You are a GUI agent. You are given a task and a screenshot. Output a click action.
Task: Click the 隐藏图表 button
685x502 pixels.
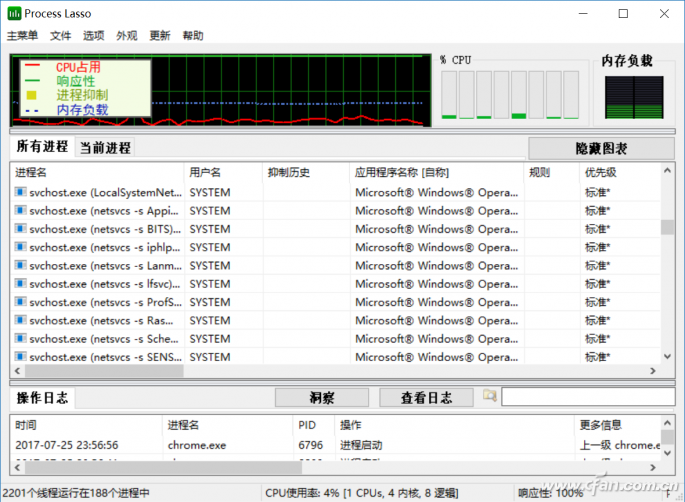601,149
